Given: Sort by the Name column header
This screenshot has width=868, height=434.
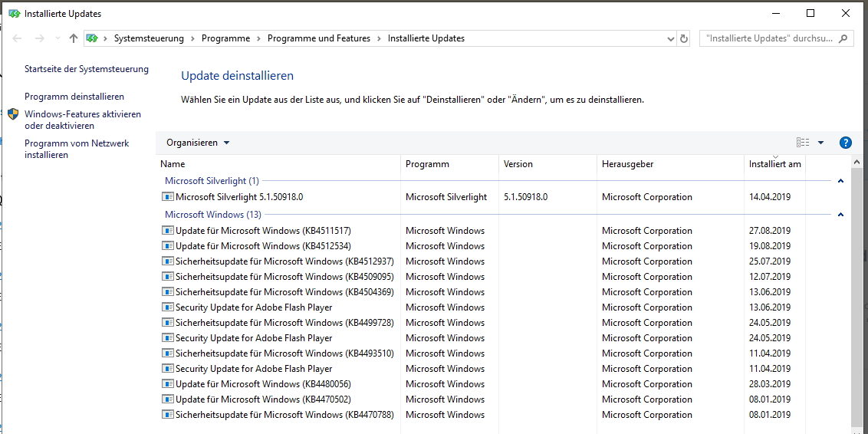Looking at the screenshot, I should pyautogui.click(x=278, y=164).
